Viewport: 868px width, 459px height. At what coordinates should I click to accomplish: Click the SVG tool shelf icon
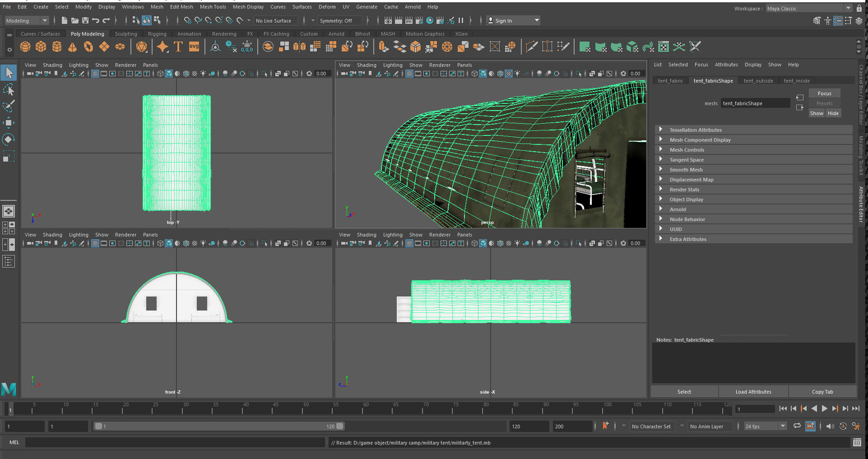(194, 47)
